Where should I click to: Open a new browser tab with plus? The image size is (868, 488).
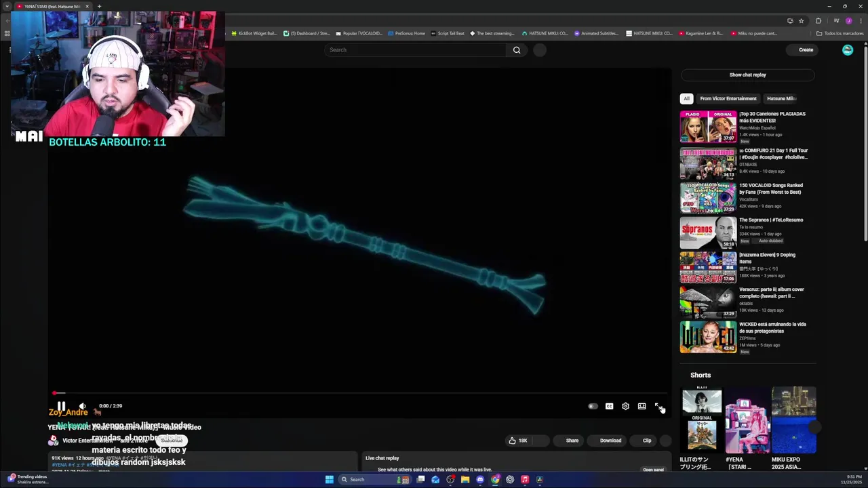[99, 6]
